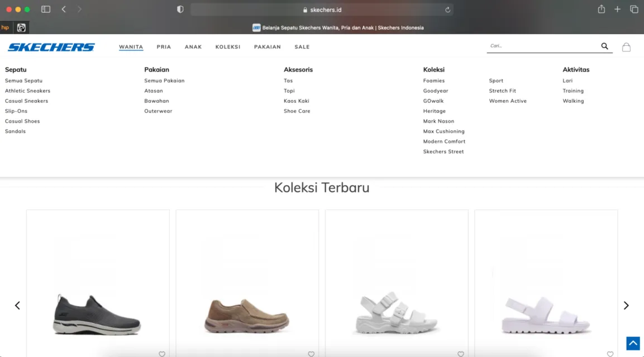This screenshot has height=357, width=644.
Task: Open Semua Pakaian link
Action: tap(164, 81)
